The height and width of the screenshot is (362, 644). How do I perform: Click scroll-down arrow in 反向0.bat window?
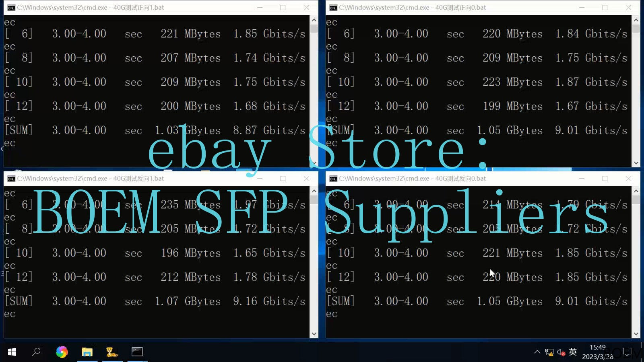[x=636, y=334]
